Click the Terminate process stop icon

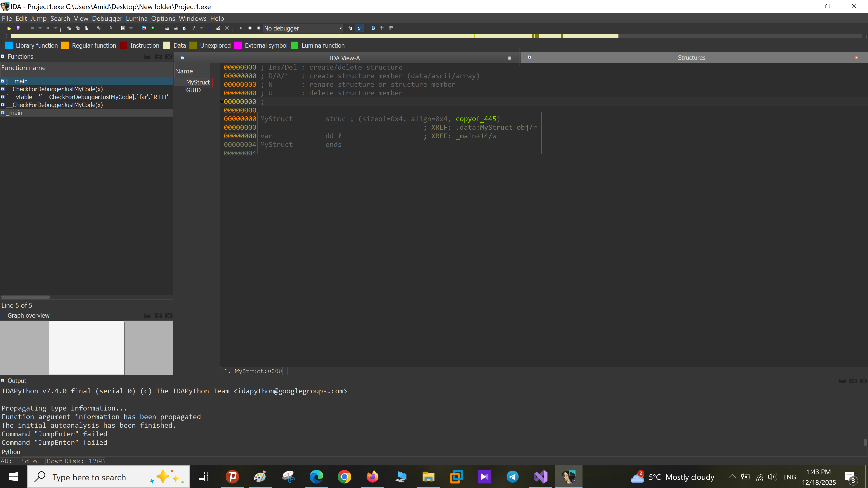[259, 28]
